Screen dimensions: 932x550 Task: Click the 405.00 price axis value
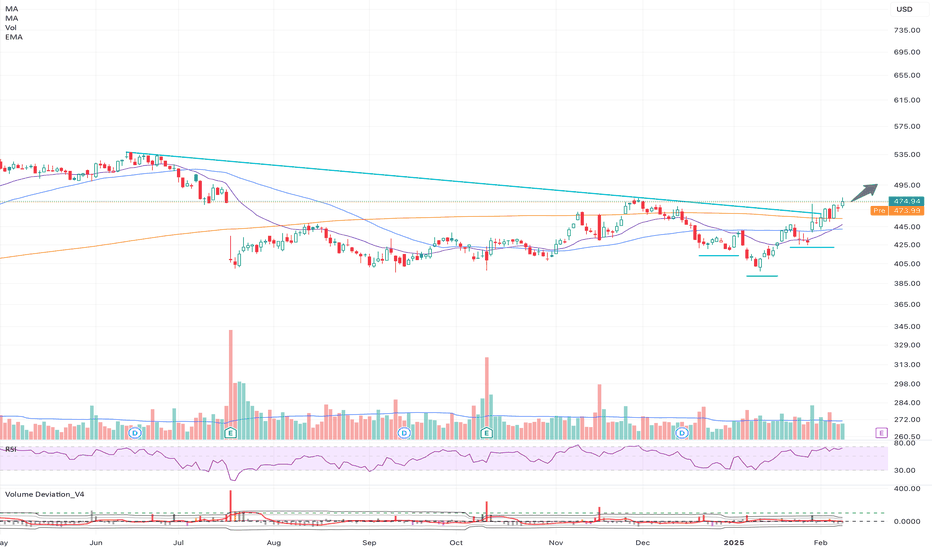(x=907, y=264)
